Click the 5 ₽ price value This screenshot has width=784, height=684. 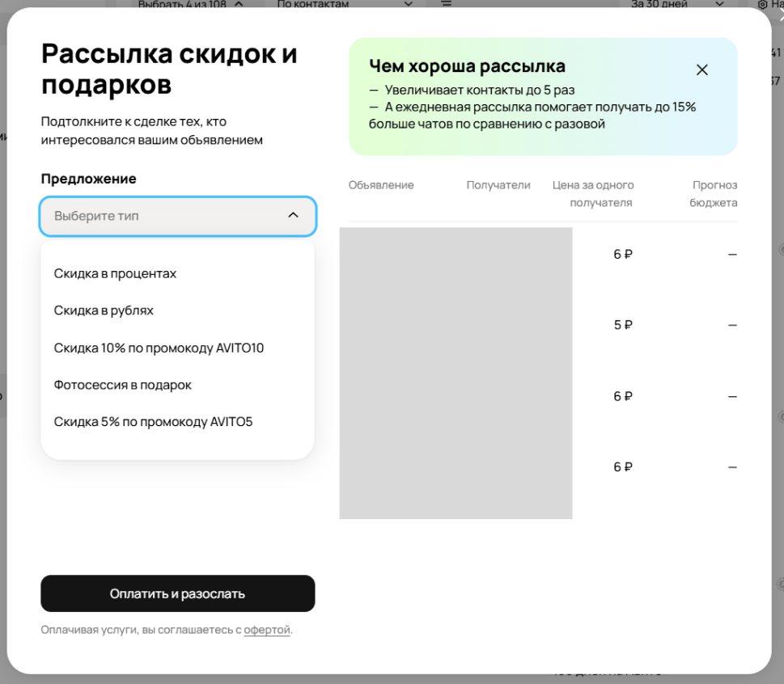pyautogui.click(x=623, y=325)
